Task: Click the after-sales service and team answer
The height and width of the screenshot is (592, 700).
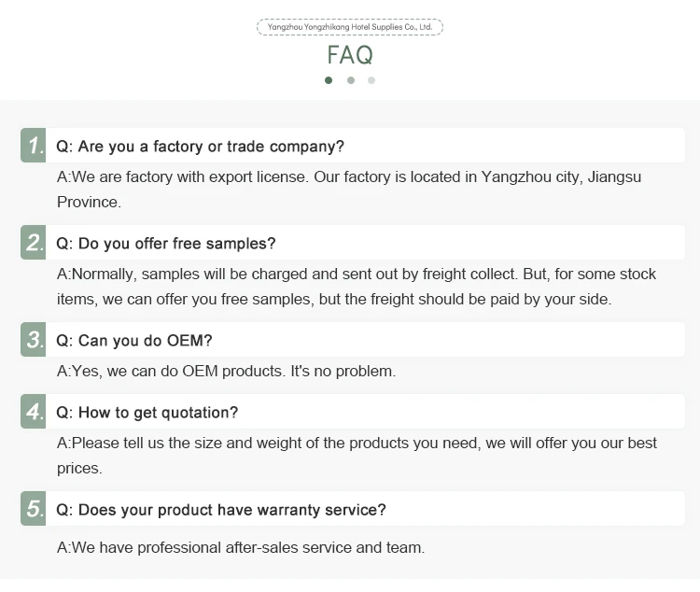Action: (x=241, y=547)
